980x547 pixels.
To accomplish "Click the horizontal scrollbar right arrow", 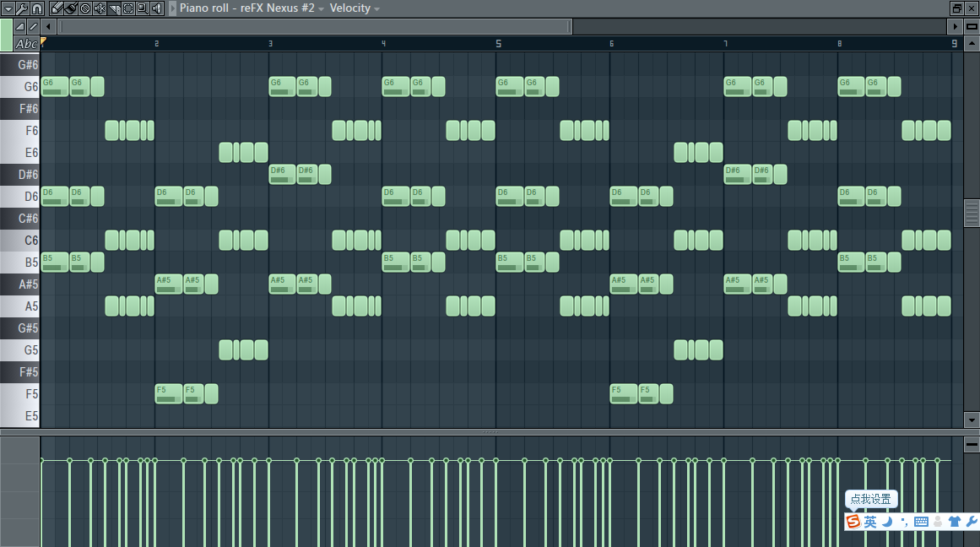I will click(955, 26).
